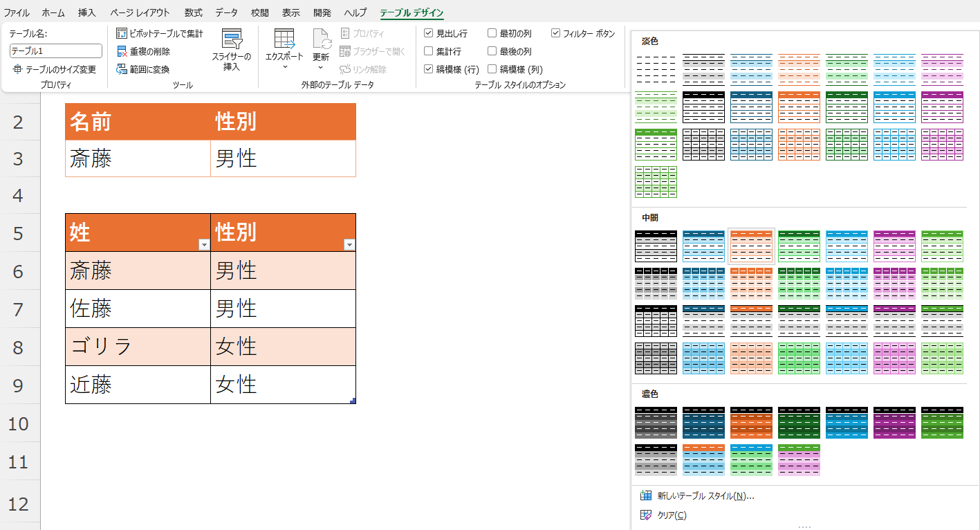Click the Clear table style icon

[646, 515]
